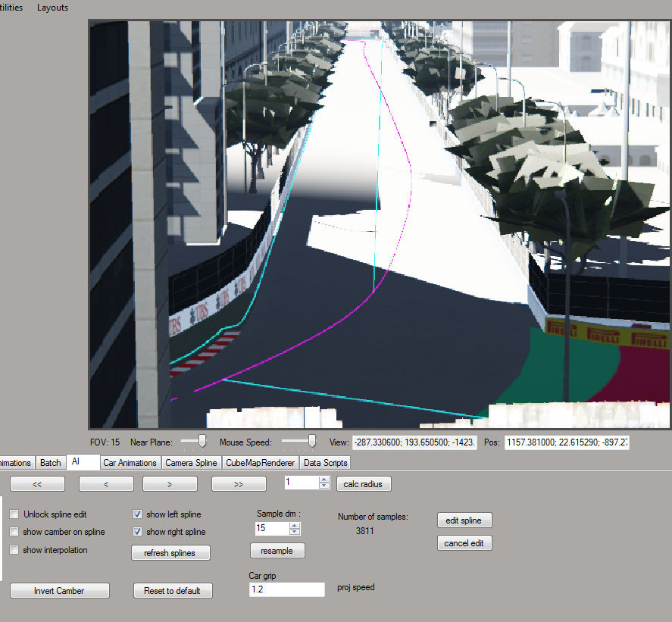
Task: Switch to the Camera Spline tab
Action: tap(191, 462)
